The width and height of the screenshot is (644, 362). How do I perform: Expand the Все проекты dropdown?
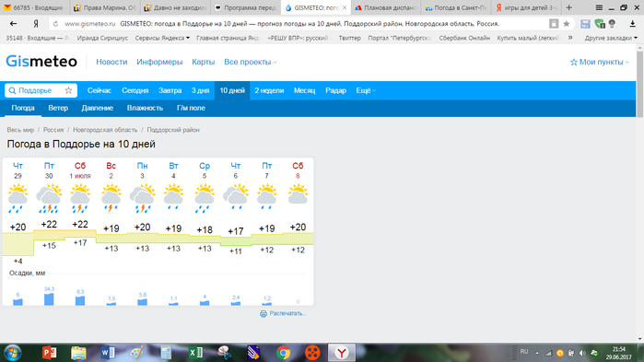point(250,62)
